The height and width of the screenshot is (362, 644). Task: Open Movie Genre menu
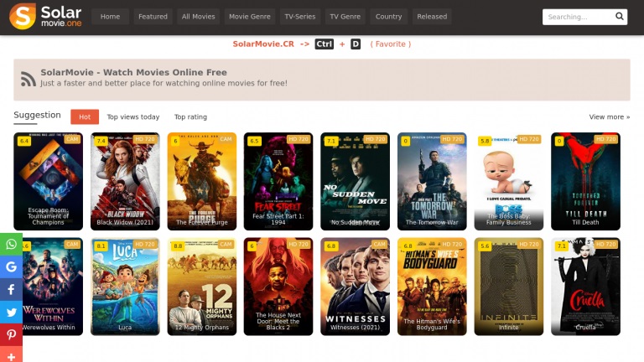(250, 17)
